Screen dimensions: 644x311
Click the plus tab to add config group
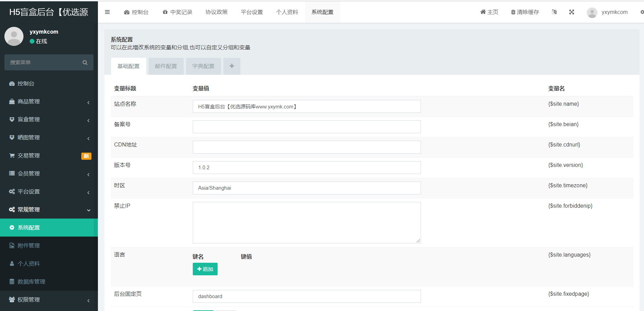[x=232, y=66]
